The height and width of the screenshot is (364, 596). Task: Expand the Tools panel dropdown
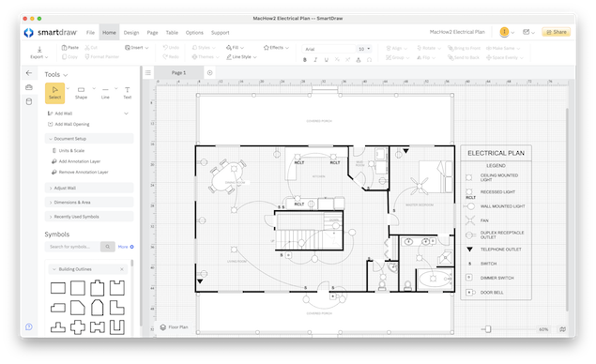tap(66, 75)
